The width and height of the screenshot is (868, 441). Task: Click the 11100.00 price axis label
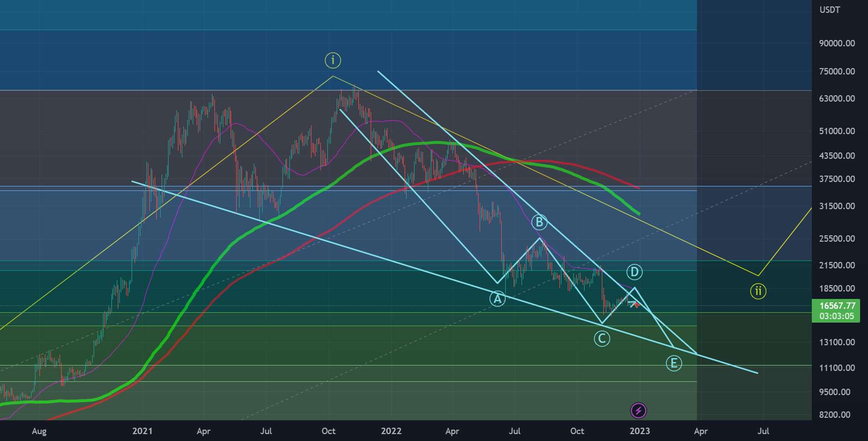(x=837, y=368)
